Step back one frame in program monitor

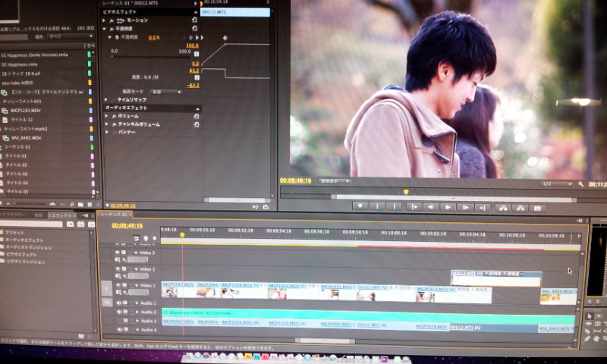[430, 207]
